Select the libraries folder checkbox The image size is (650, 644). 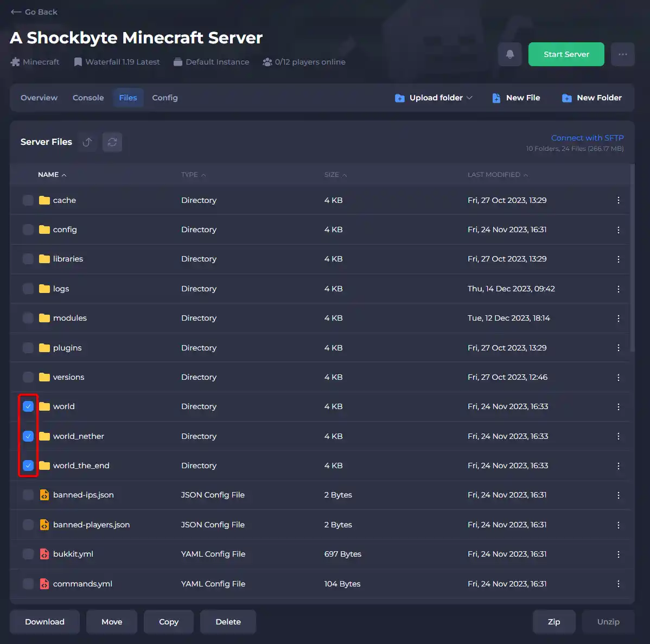pos(28,259)
